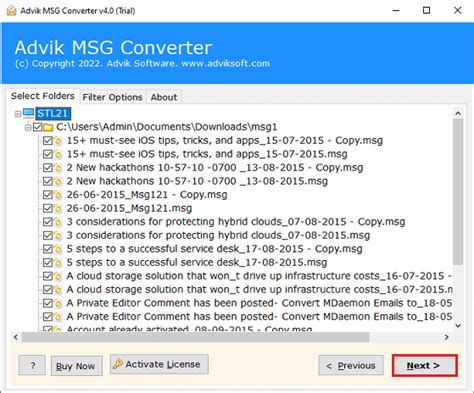Click mail icon of 2 New hackathons _13-08-2015.msg
474x393 pixels.
click(58, 182)
